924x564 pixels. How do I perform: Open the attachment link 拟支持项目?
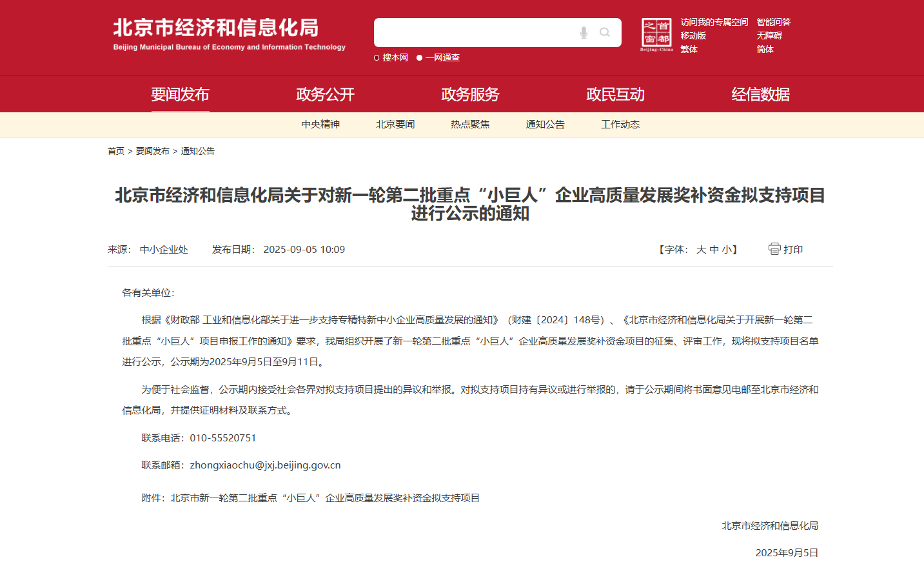(325, 498)
